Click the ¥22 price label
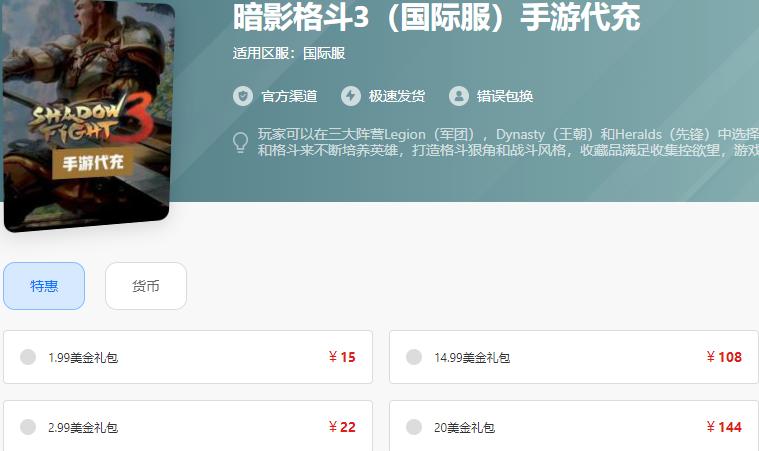759x451 pixels. [x=342, y=427]
